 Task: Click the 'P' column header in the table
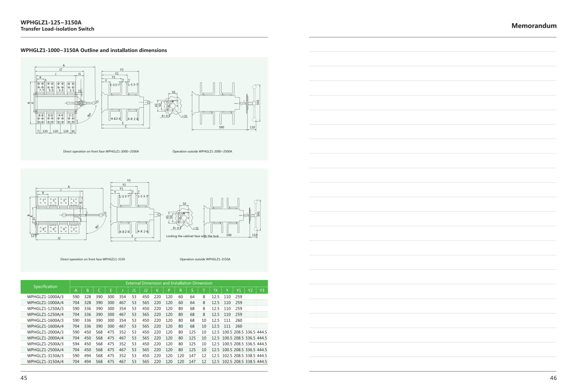coord(169,290)
